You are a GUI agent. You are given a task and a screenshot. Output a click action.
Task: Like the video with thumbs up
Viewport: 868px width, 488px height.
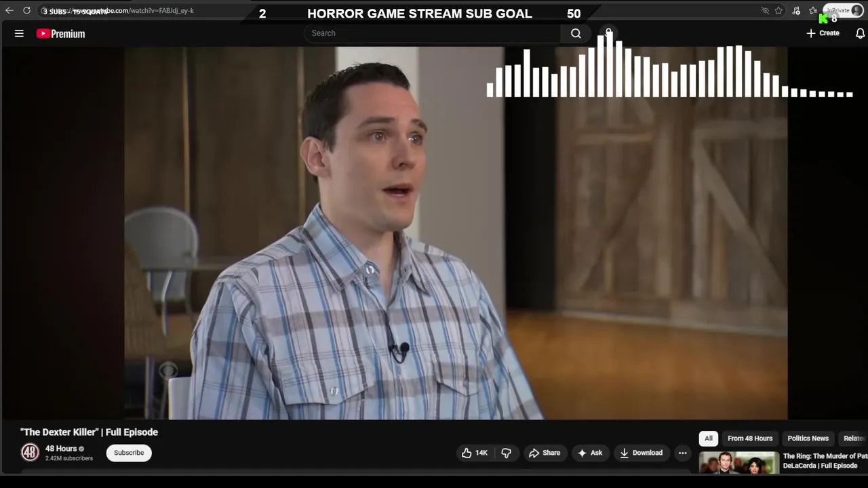[474, 453]
